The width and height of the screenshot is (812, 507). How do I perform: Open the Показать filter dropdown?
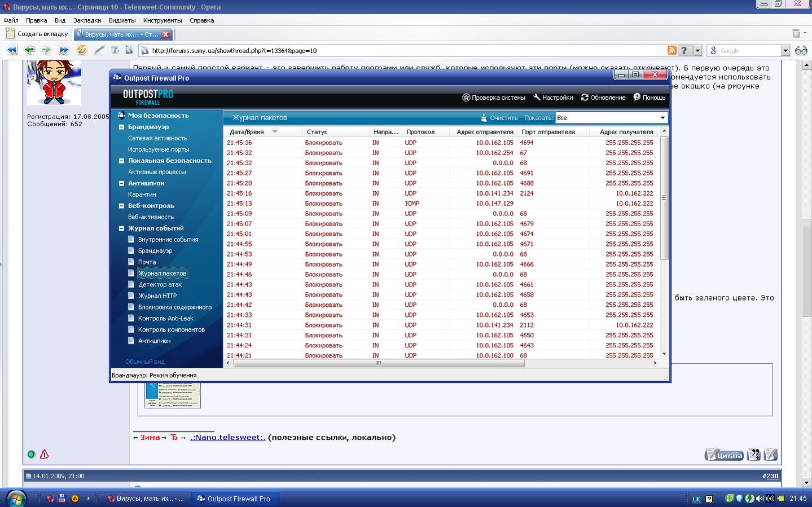(x=662, y=118)
